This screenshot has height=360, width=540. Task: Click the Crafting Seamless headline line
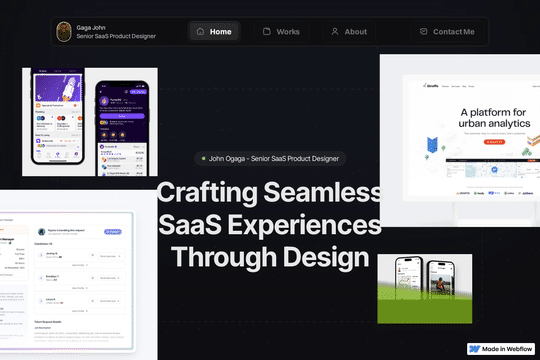pos(269,192)
